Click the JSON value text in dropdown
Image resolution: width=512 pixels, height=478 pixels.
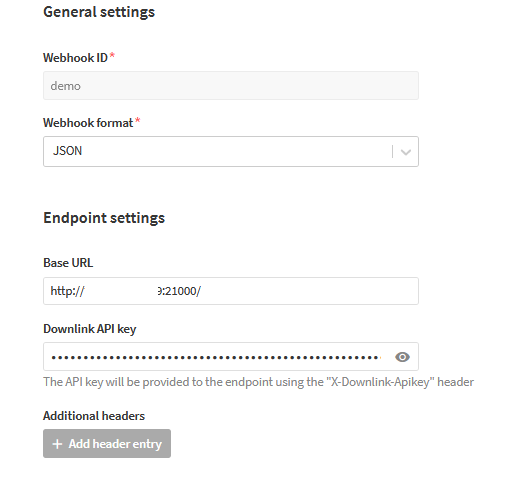click(67, 151)
